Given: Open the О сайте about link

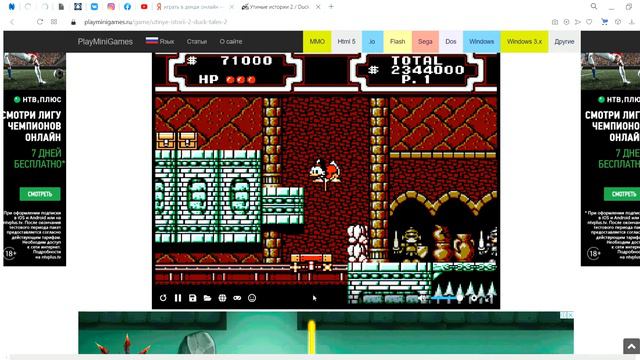Looking at the screenshot, I should 231,42.
